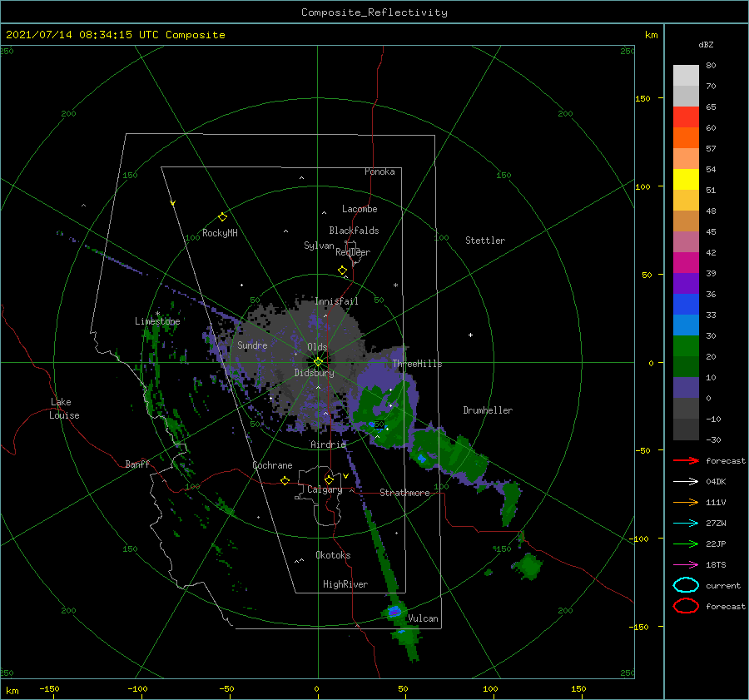
Task: Click the white asterisk east of Innisfail
Action: [x=395, y=285]
